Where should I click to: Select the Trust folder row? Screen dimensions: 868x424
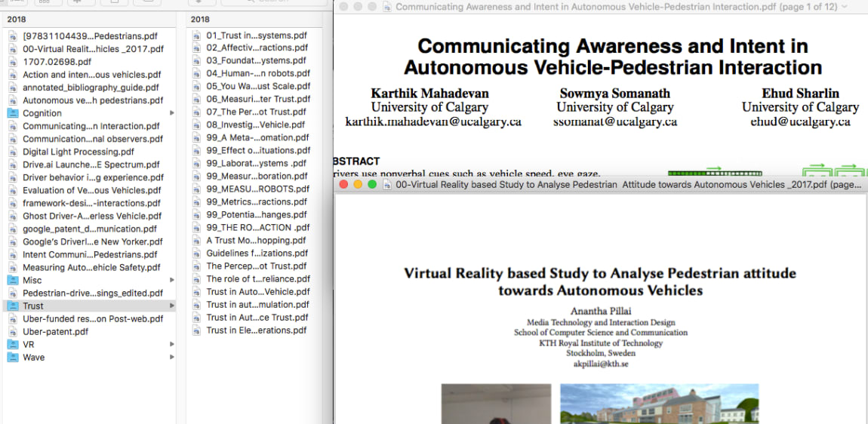coord(89,306)
